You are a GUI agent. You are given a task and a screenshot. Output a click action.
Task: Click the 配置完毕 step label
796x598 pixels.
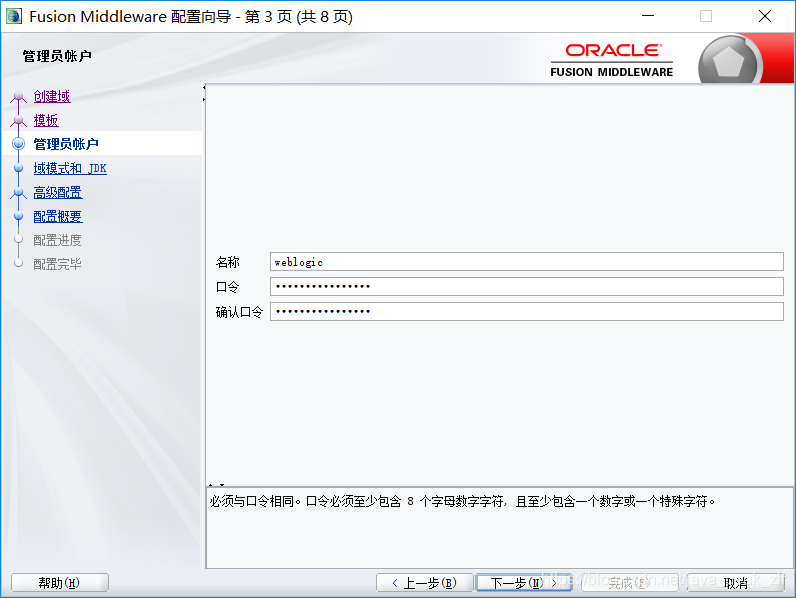coord(57,264)
